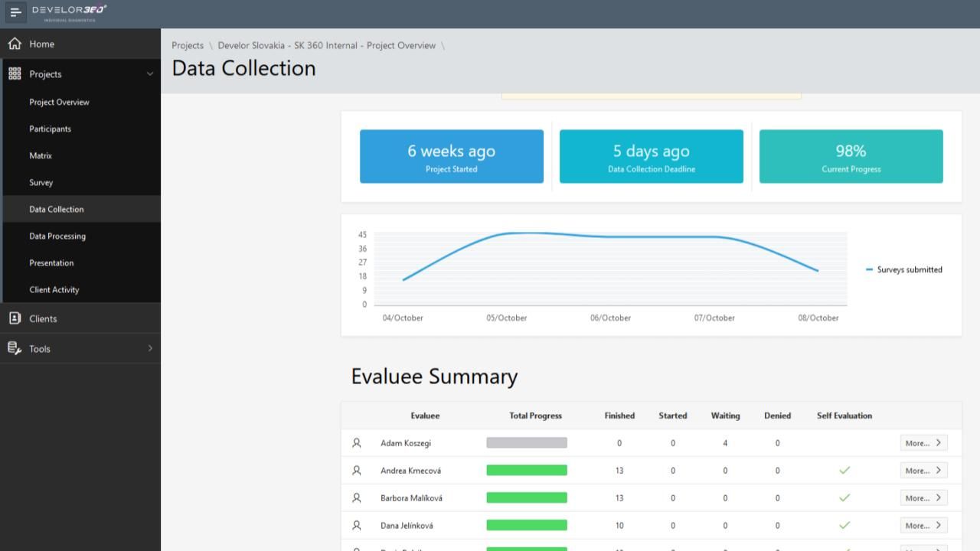Click Andrea Kmecová's green progress bar
This screenshot has width=980, height=551.
coord(527,471)
